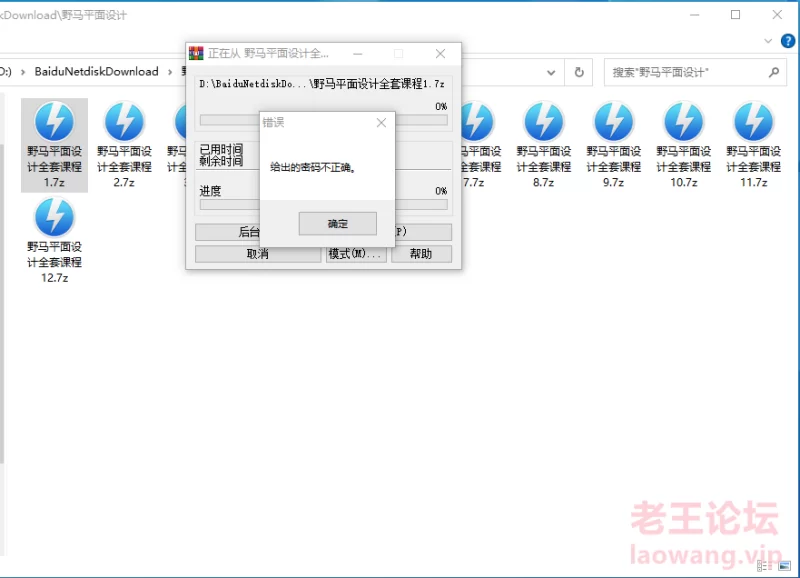This screenshot has height=578, width=800.
Task: Open the 模式(M)... options button
Action: pos(355,254)
